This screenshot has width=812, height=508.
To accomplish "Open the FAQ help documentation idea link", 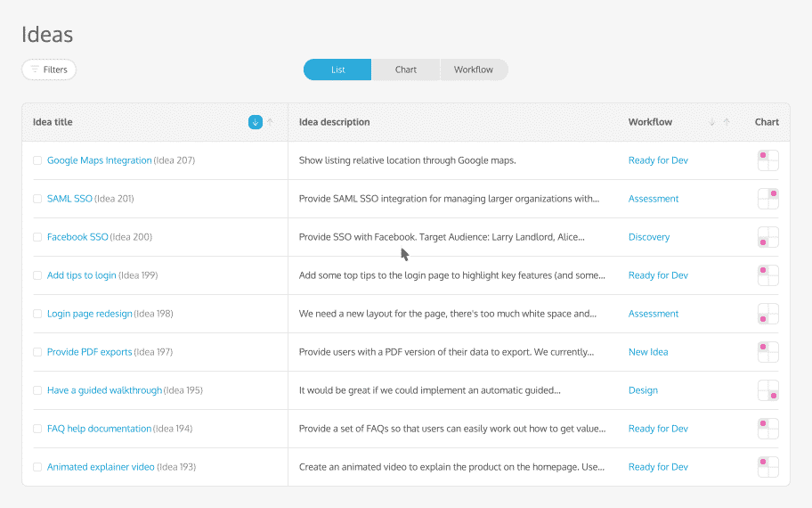I will [x=99, y=429].
